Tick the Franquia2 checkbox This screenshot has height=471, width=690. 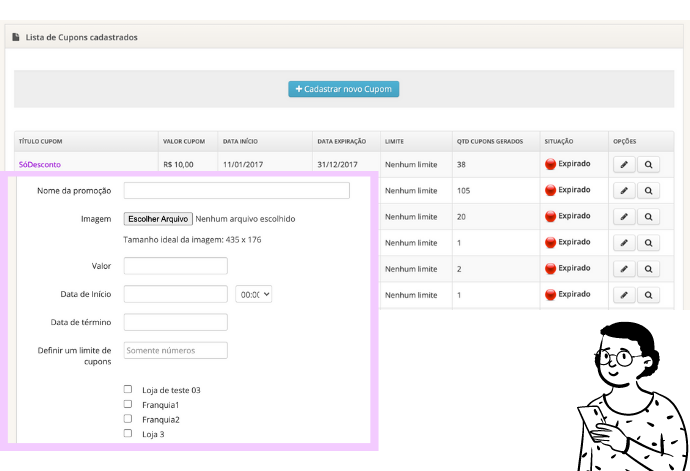[x=128, y=419]
